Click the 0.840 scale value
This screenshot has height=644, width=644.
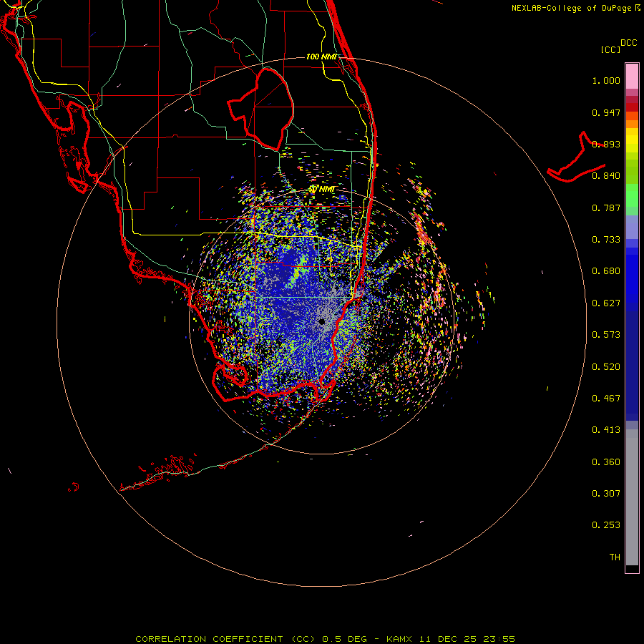click(606, 176)
